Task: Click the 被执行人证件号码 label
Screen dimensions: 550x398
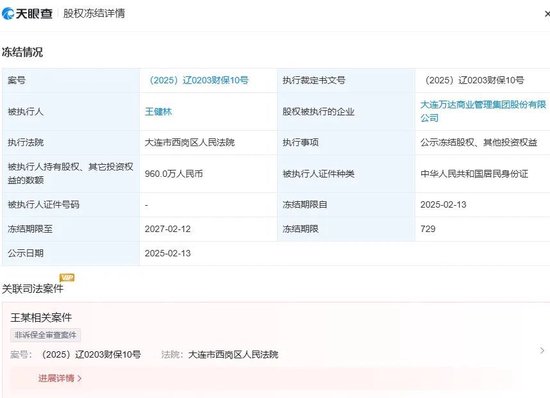Action: point(43,205)
